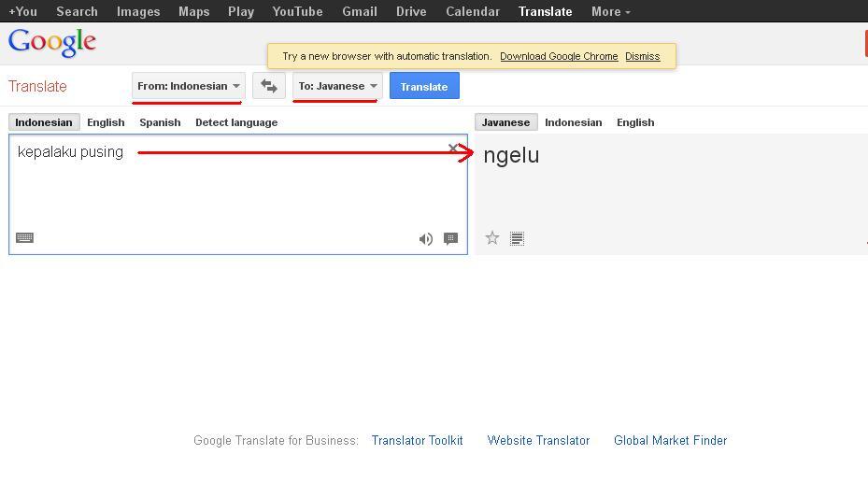Choose English as the source language tab
Viewport: 868px width, 483px height.
tap(106, 122)
